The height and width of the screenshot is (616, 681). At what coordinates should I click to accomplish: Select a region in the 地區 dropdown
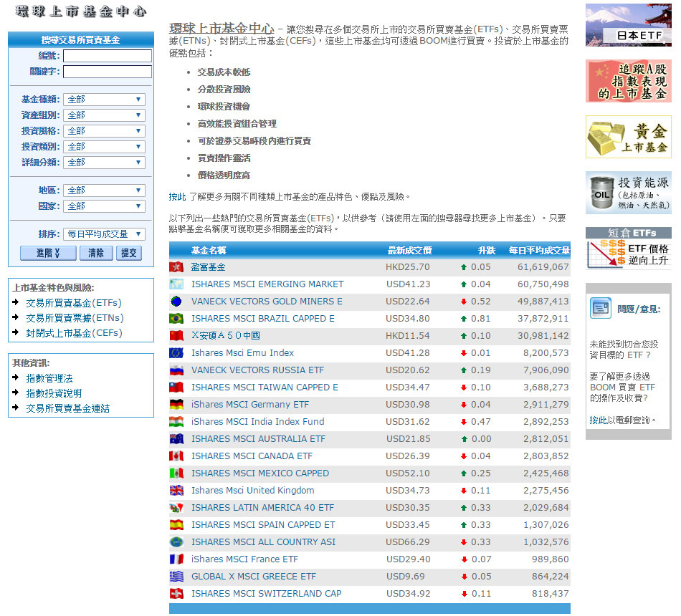pos(104,191)
